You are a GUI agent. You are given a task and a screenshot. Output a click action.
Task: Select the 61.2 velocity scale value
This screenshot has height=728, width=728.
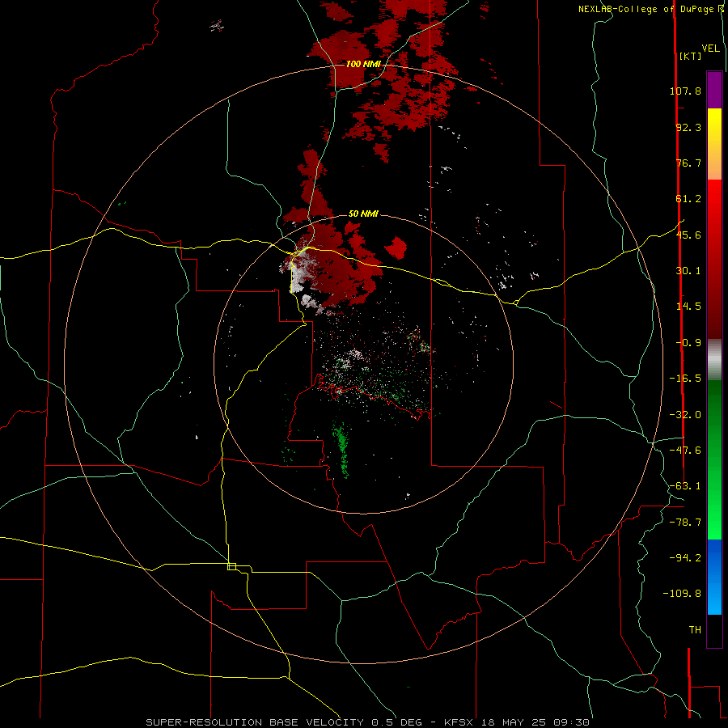[x=688, y=199]
